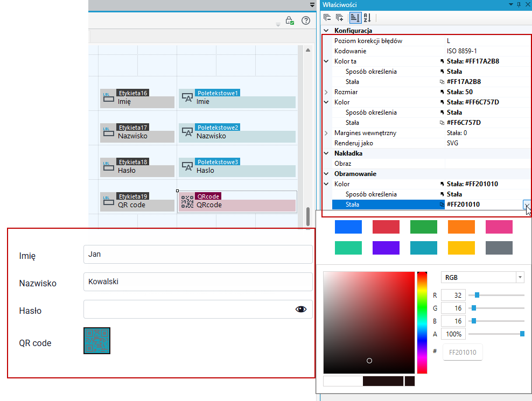Screen dimensions: 532x401
Task: Click expand all groups icon in properties toolbar
Action: 339,18
